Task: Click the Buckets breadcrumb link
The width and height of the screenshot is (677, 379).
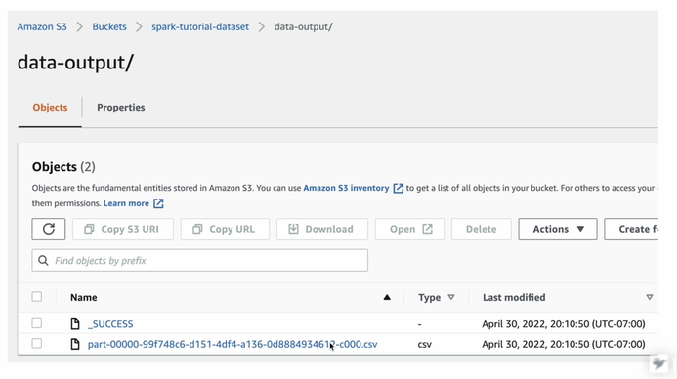Action: [110, 26]
